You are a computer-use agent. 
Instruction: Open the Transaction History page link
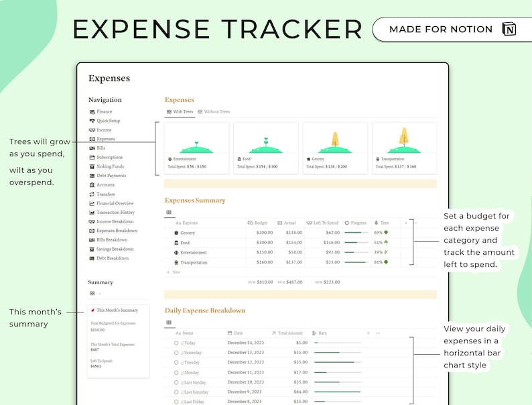pyautogui.click(x=115, y=213)
